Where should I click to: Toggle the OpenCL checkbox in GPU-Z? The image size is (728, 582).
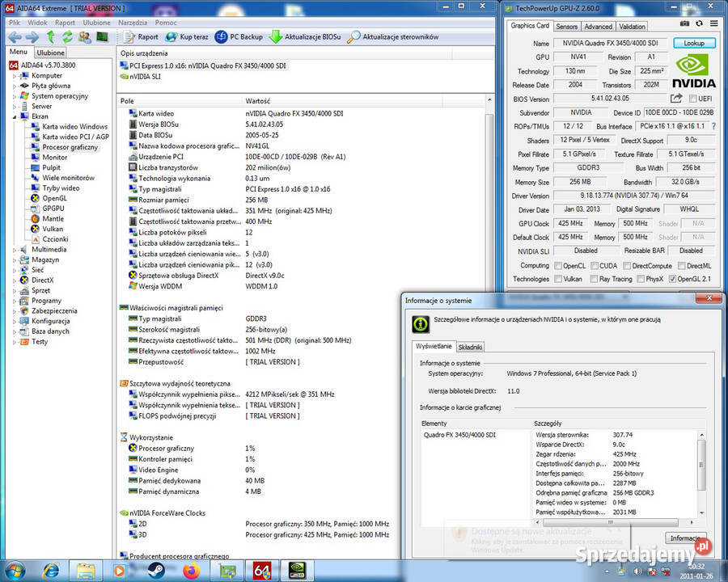click(x=558, y=265)
